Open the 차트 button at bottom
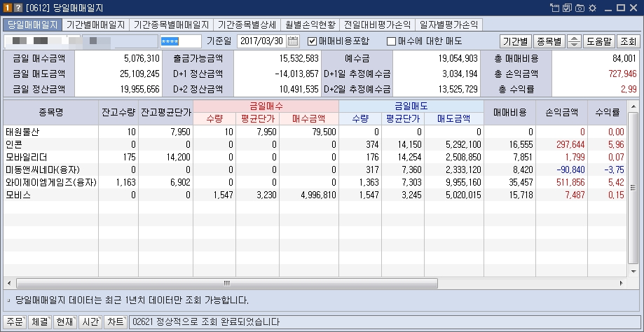 [115, 322]
